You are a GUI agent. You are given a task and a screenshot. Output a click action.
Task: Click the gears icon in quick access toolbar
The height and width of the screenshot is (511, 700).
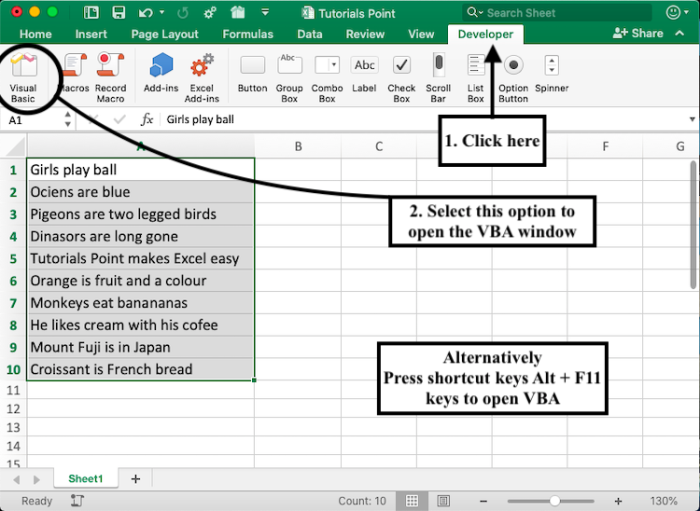coord(210,12)
